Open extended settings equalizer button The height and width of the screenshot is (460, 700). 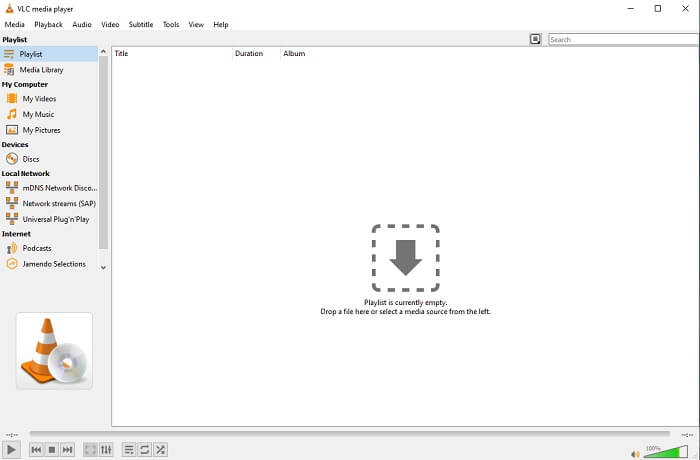click(106, 450)
